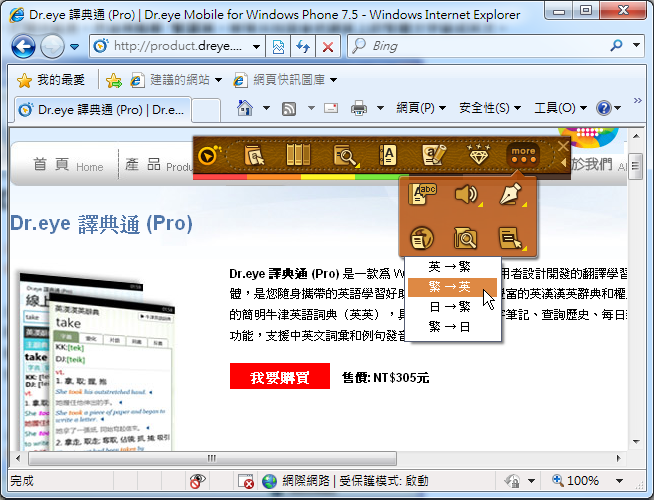Stop loading with the red X icon
The image size is (654, 500).
pos(328,46)
